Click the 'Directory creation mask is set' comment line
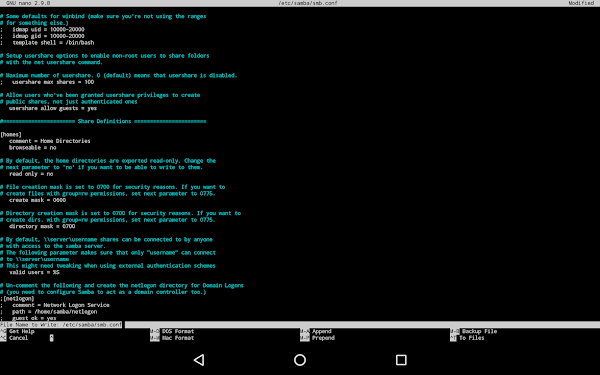600x375 pixels. 121,214
